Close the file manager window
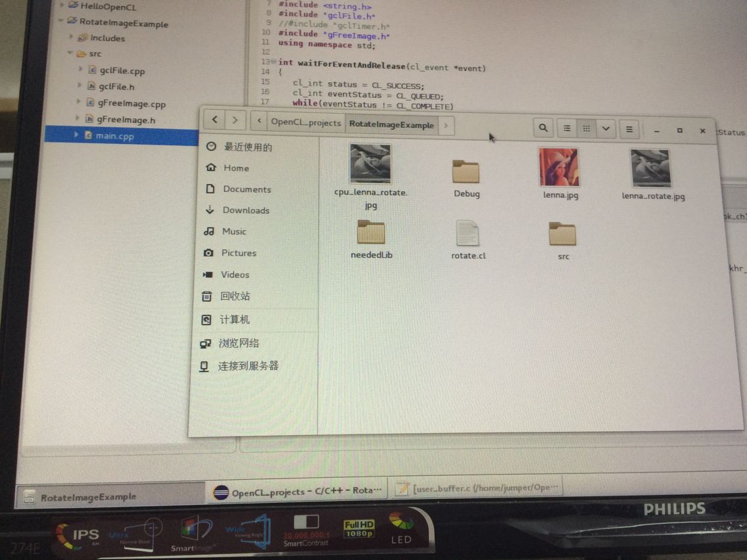The image size is (747, 560). [x=702, y=131]
